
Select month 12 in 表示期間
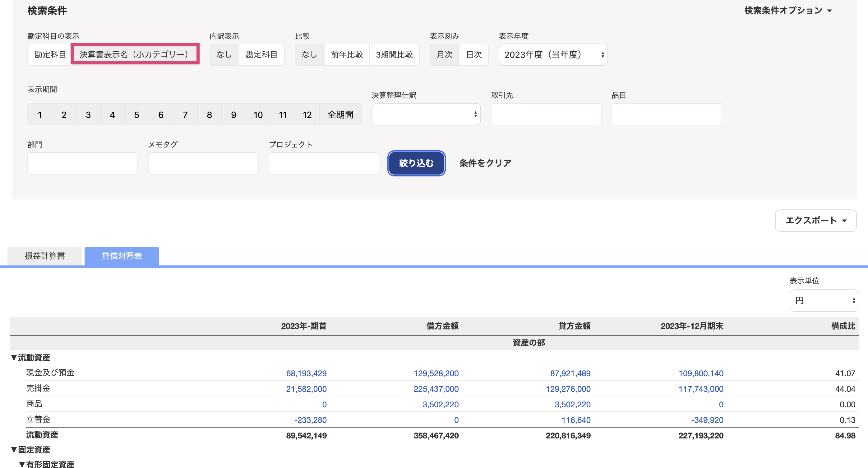[x=307, y=115]
